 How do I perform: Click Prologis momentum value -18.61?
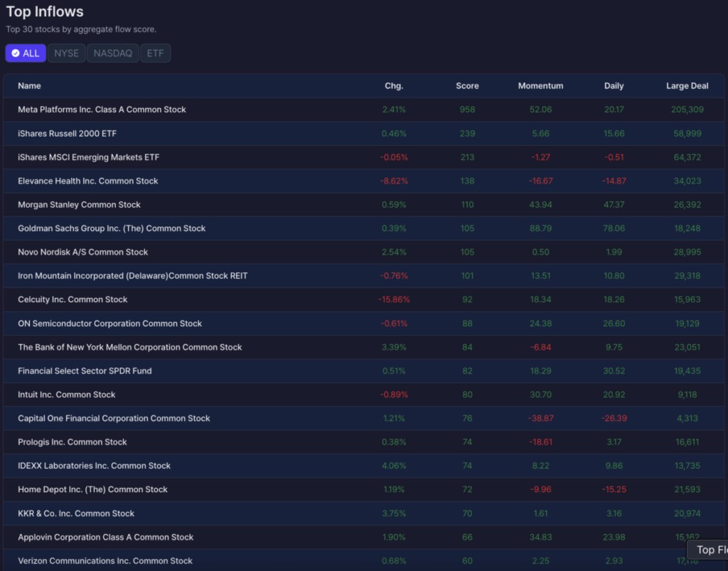[x=540, y=442]
